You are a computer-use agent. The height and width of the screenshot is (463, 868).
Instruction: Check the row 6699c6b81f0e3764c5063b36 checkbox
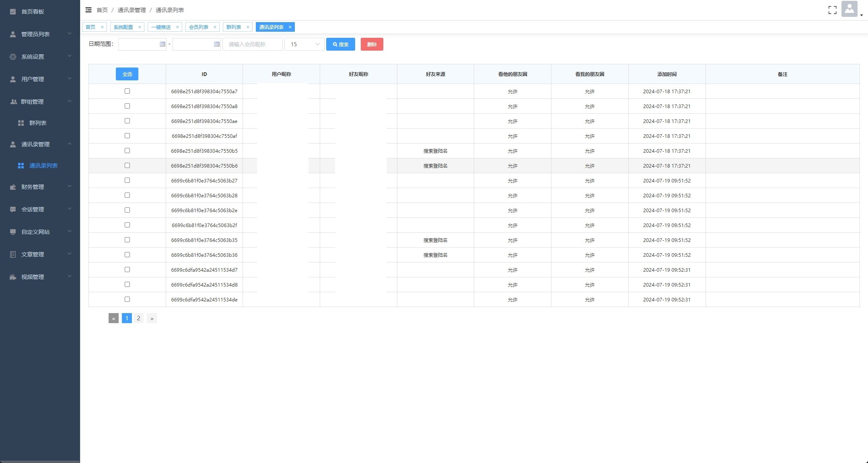tap(127, 255)
